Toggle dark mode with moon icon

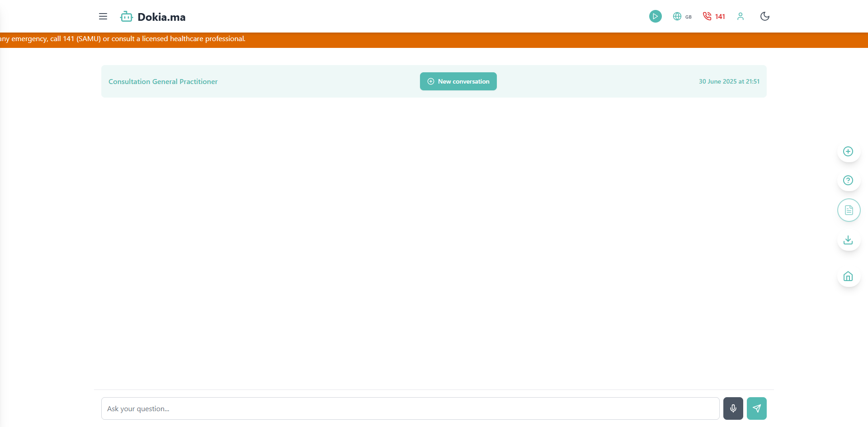[x=764, y=16]
